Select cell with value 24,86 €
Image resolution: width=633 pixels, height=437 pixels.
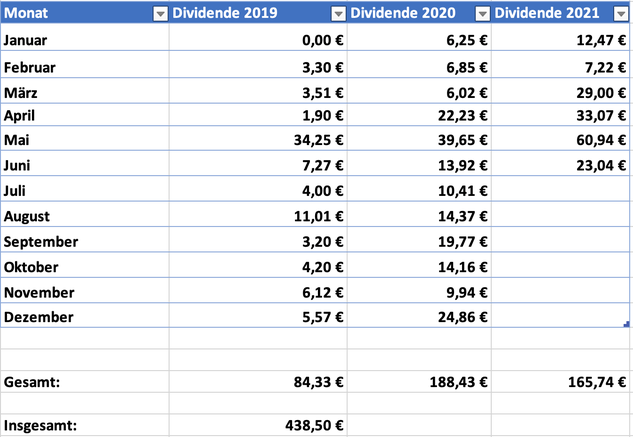[419, 315]
